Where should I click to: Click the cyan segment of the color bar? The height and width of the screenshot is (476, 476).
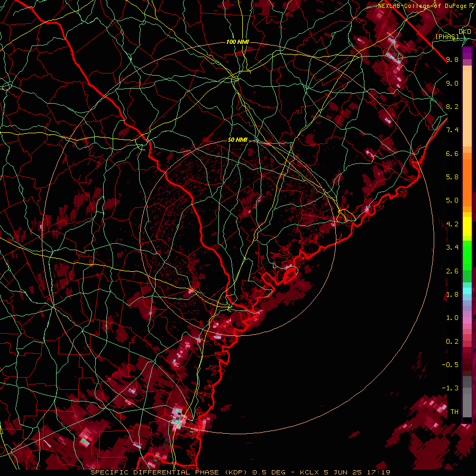pyautogui.click(x=467, y=291)
